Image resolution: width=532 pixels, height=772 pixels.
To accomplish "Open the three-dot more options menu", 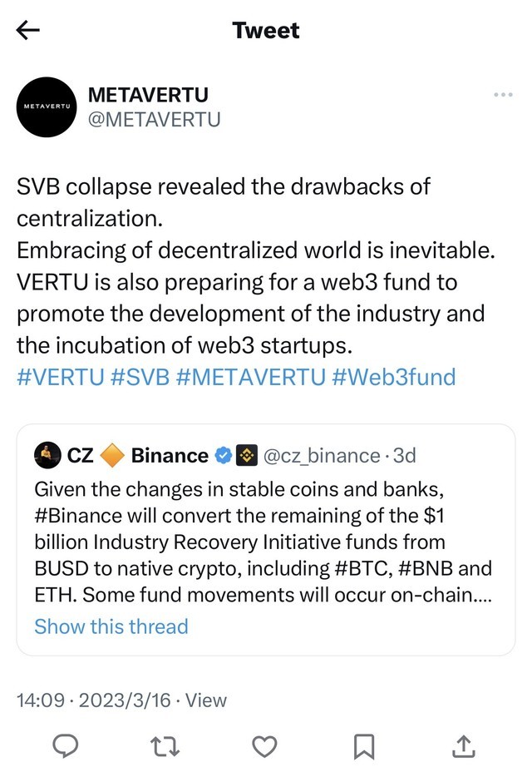I will pos(503,95).
